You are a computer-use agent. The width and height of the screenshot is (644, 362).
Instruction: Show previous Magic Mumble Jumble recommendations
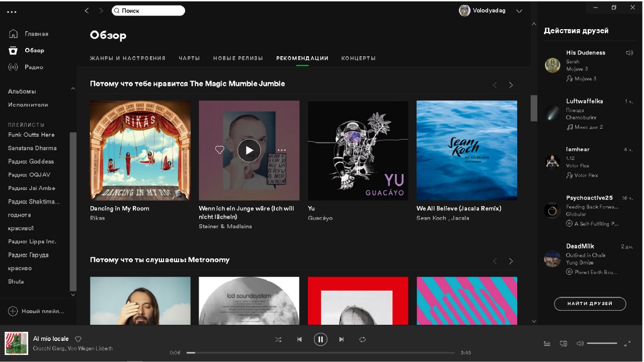point(495,85)
